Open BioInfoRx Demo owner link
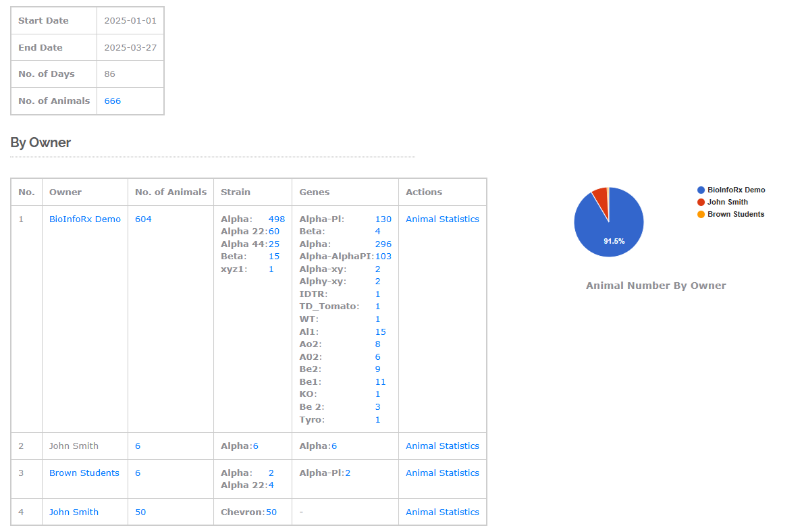Image resolution: width=804 pixels, height=532 pixels. (85, 219)
